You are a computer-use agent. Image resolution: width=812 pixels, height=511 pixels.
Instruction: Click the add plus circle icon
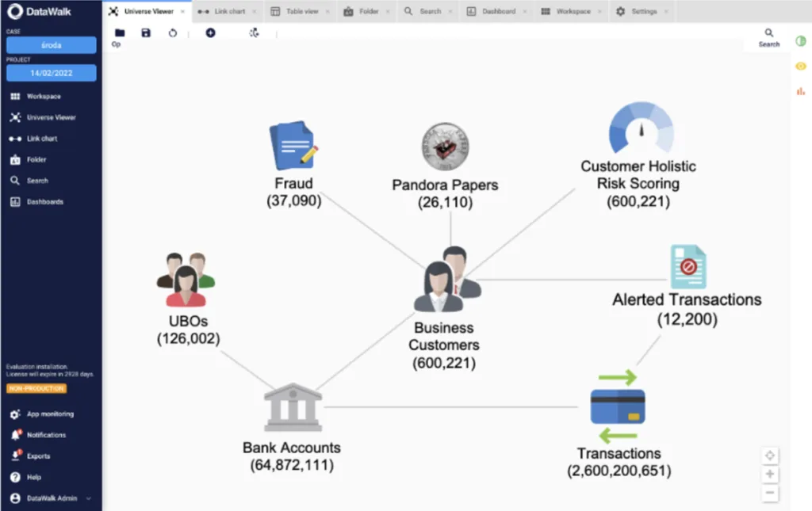click(x=210, y=33)
